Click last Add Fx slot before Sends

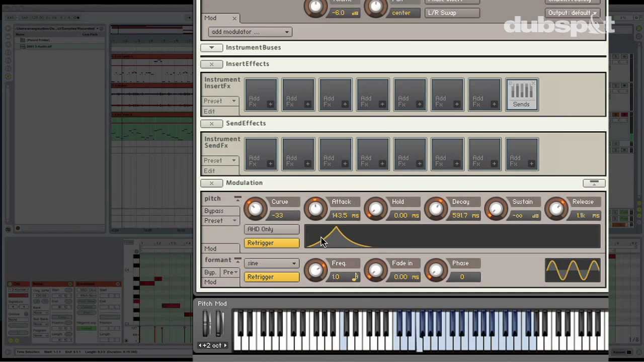tap(485, 95)
